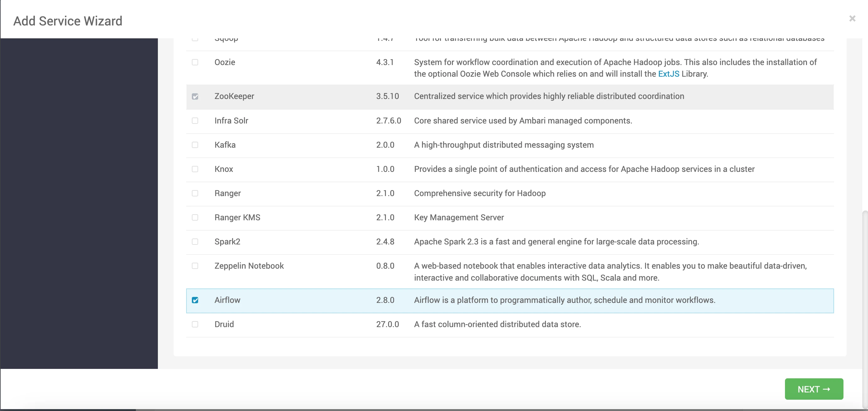The width and height of the screenshot is (868, 411).
Task: Click the Kafka service name
Action: [x=225, y=145]
